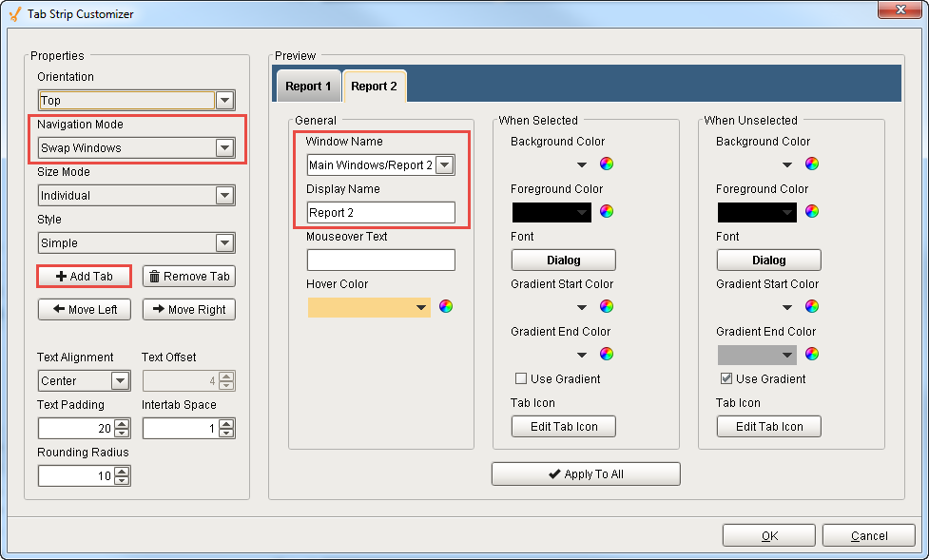Expand the Orientation dropdown
929x560 pixels.
pyautogui.click(x=224, y=100)
